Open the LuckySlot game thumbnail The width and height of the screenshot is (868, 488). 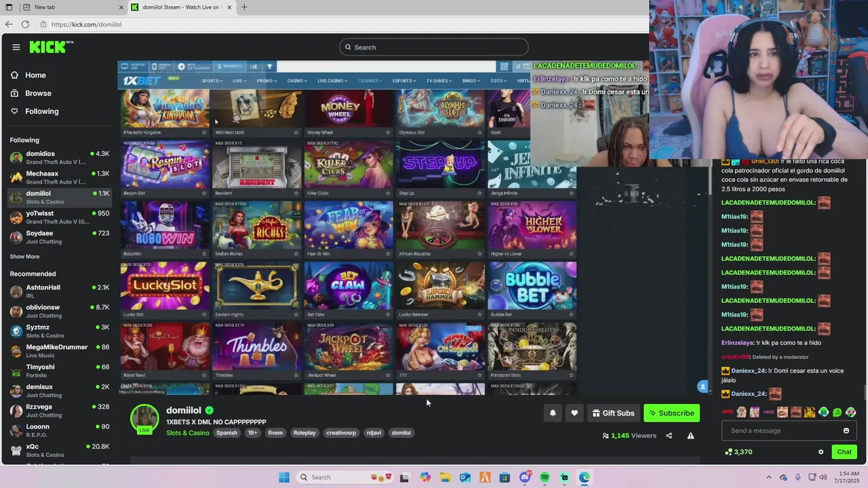[x=165, y=285]
